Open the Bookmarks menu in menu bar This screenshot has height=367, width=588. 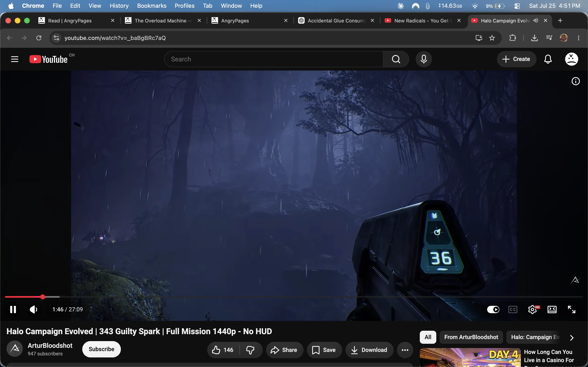pyautogui.click(x=152, y=6)
